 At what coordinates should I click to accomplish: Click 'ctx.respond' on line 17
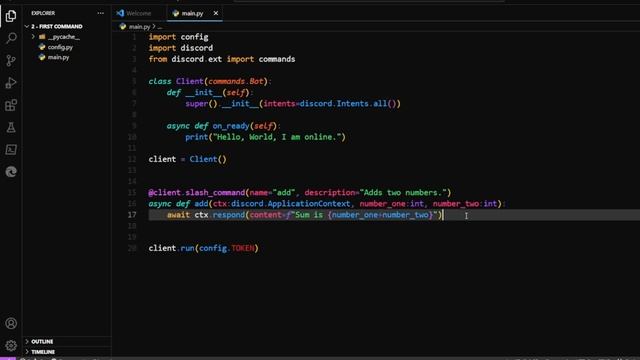tap(220, 215)
